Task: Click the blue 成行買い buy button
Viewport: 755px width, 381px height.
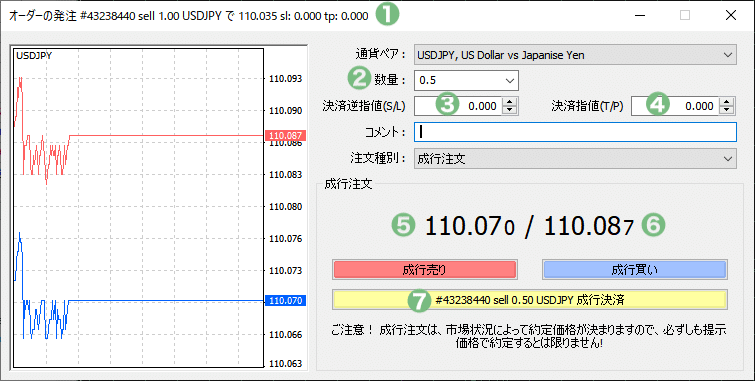Action: pos(635,270)
